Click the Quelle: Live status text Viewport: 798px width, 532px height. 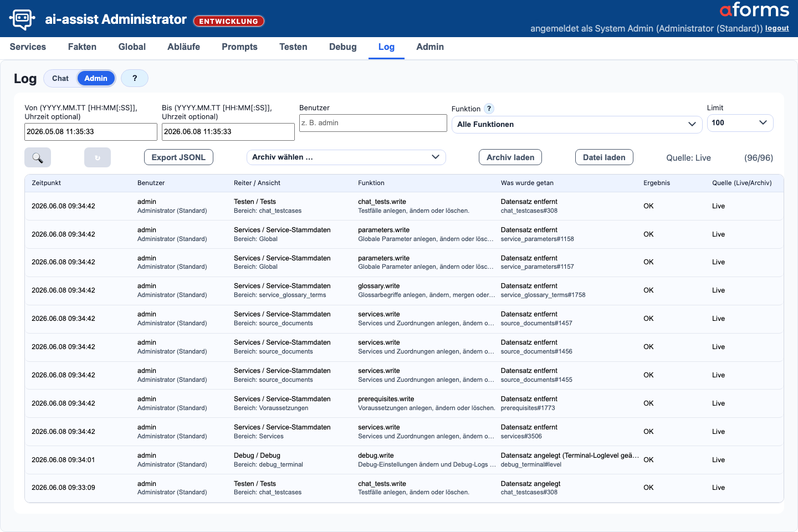pyautogui.click(x=688, y=158)
